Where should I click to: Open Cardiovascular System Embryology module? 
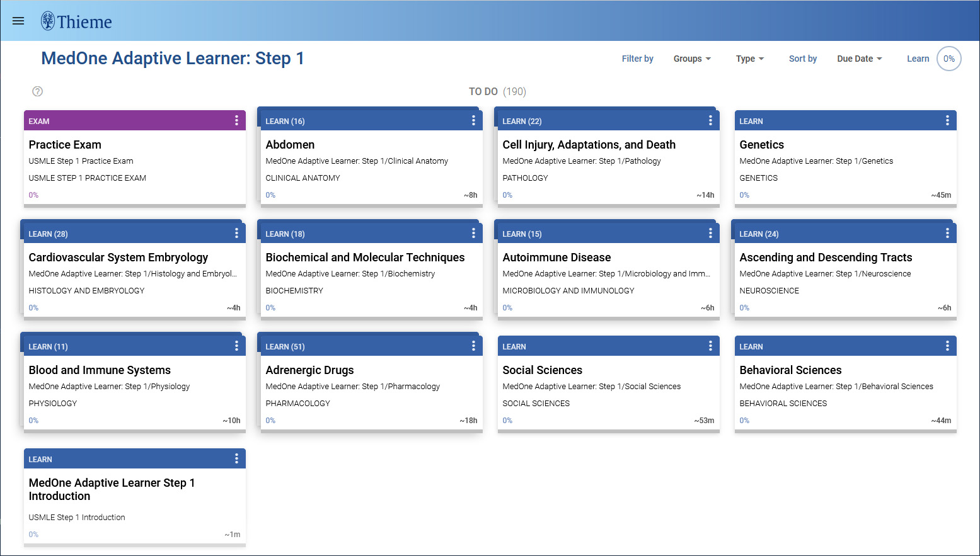tap(118, 258)
